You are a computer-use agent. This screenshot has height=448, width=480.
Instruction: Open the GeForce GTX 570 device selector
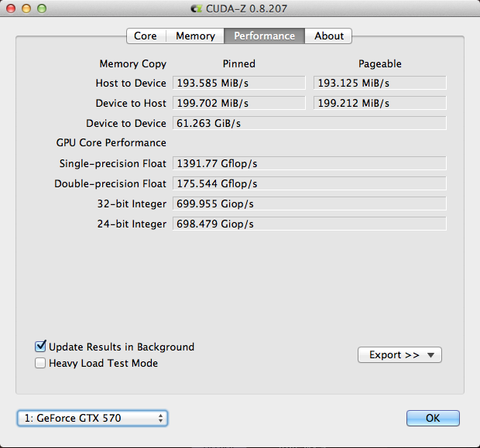pyautogui.click(x=92, y=418)
